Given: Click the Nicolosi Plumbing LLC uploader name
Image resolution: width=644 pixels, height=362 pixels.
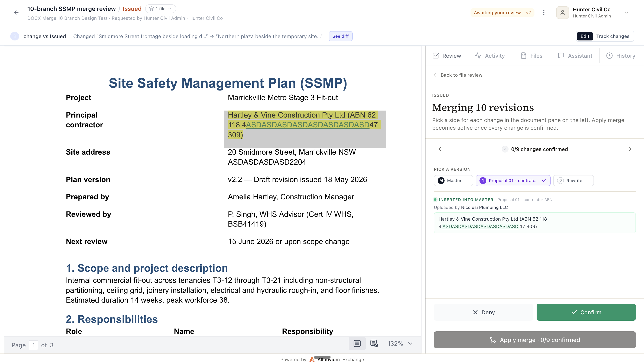Looking at the screenshot, I should [484, 207].
